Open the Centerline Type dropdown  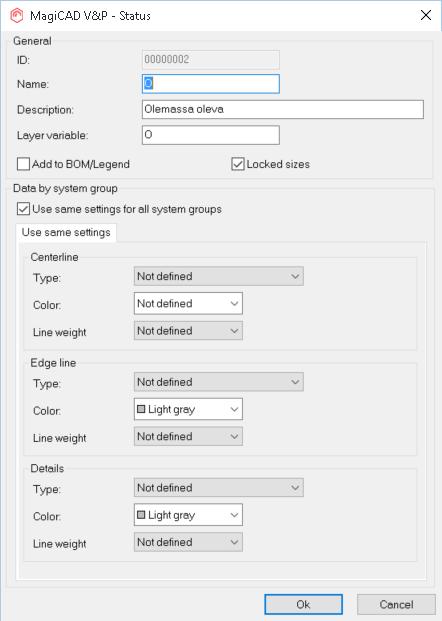click(x=219, y=276)
